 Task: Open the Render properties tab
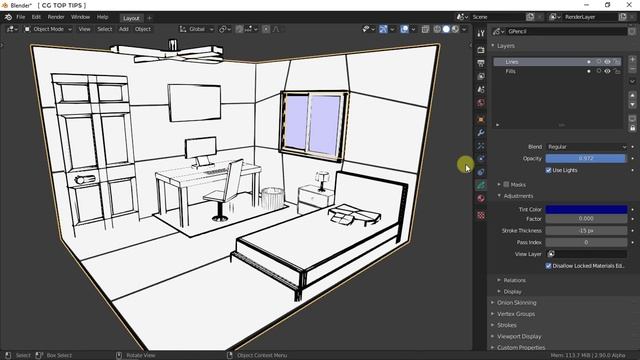pos(481,50)
